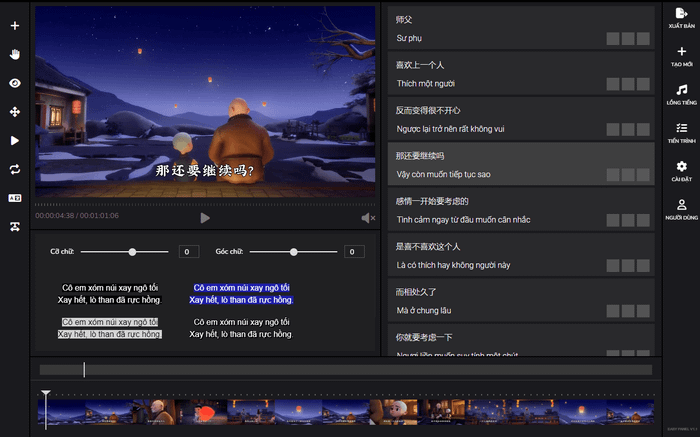This screenshot has width=700, height=437.
Task: Click Chinese text '那还要继续吗' in list
Action: [420, 156]
